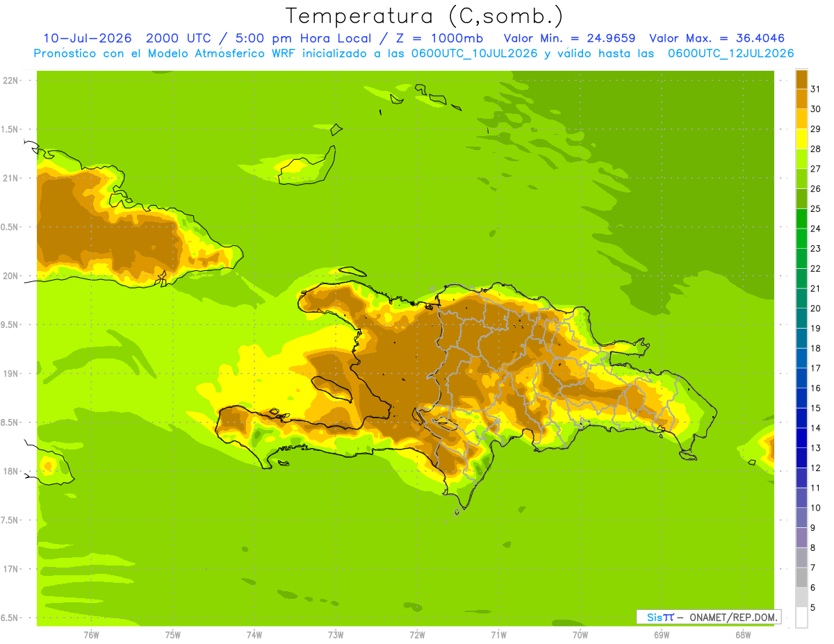
Task: Click legend swatch between 27 and 28
Action: [801, 158]
